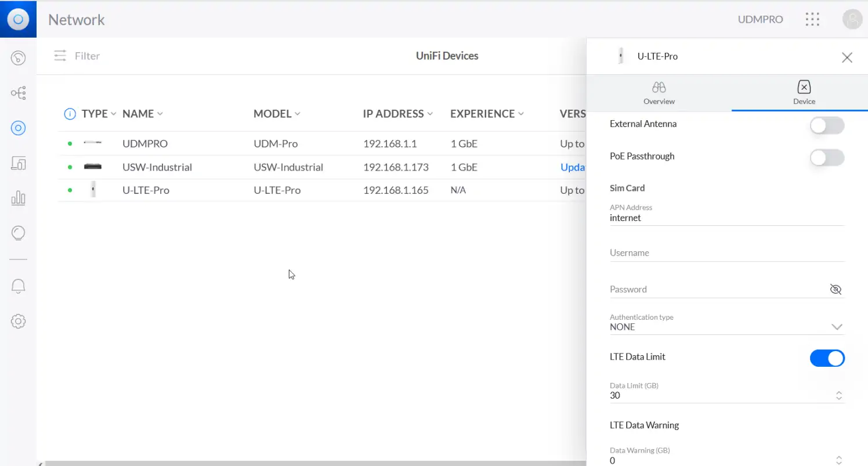Image resolution: width=868 pixels, height=466 pixels.
Task: Open the Dashboard icon in sidebar
Action: point(18,57)
